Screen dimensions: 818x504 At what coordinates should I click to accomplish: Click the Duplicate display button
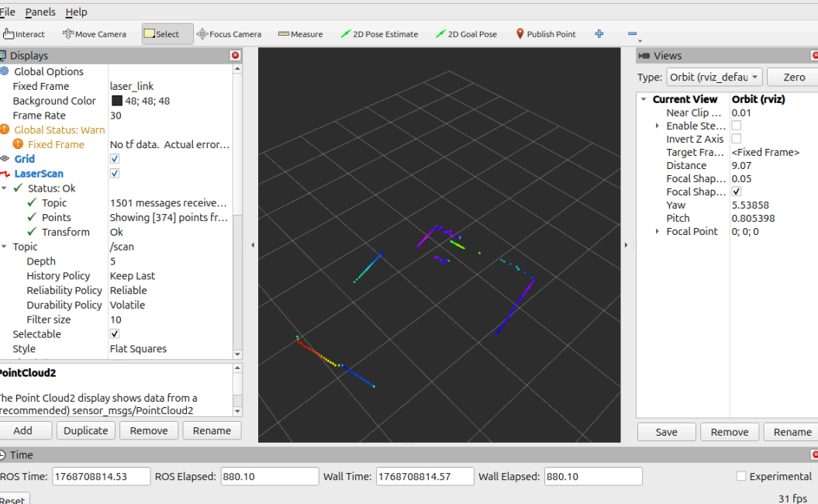85,430
